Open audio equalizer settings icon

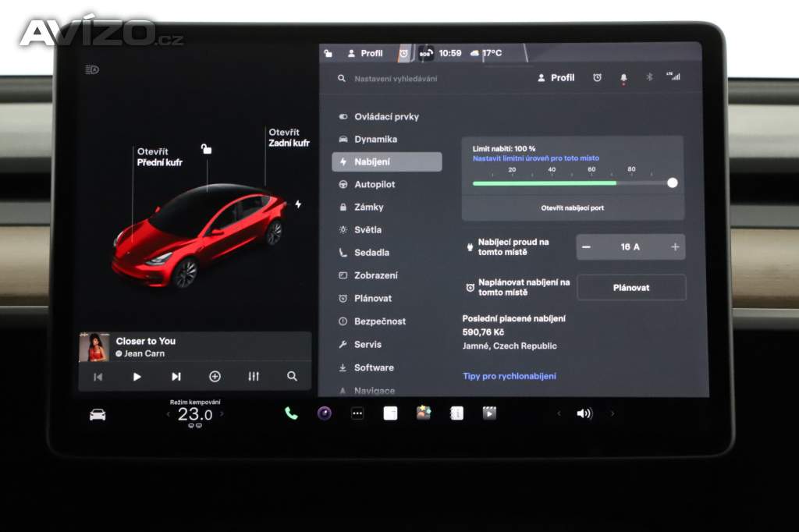point(254,376)
